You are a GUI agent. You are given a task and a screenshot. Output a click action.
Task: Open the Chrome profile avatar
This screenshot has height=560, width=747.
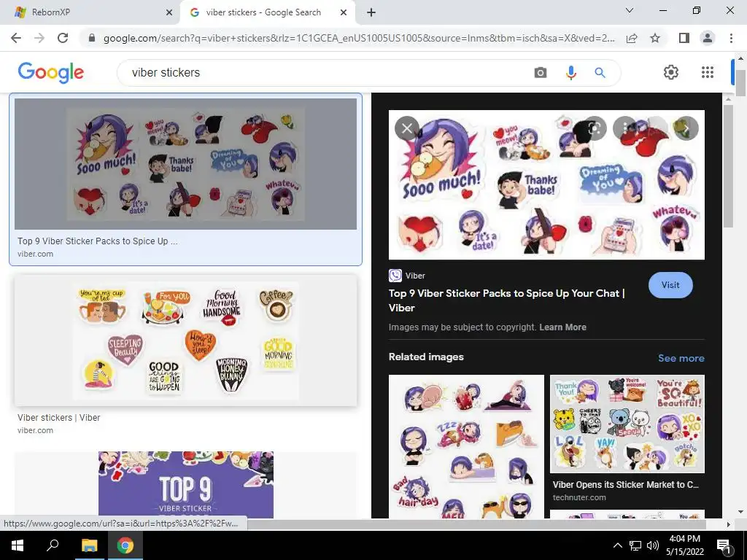(708, 38)
